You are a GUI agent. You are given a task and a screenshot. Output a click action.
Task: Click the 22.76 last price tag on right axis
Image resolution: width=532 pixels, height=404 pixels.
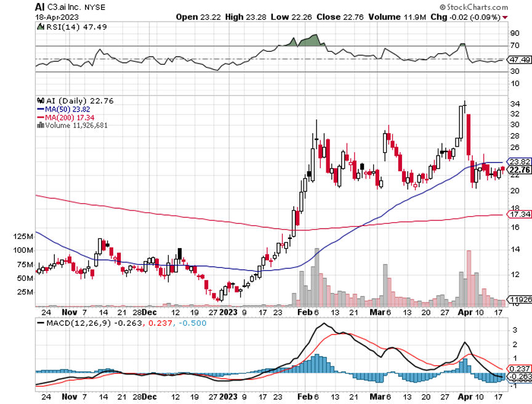519,170
